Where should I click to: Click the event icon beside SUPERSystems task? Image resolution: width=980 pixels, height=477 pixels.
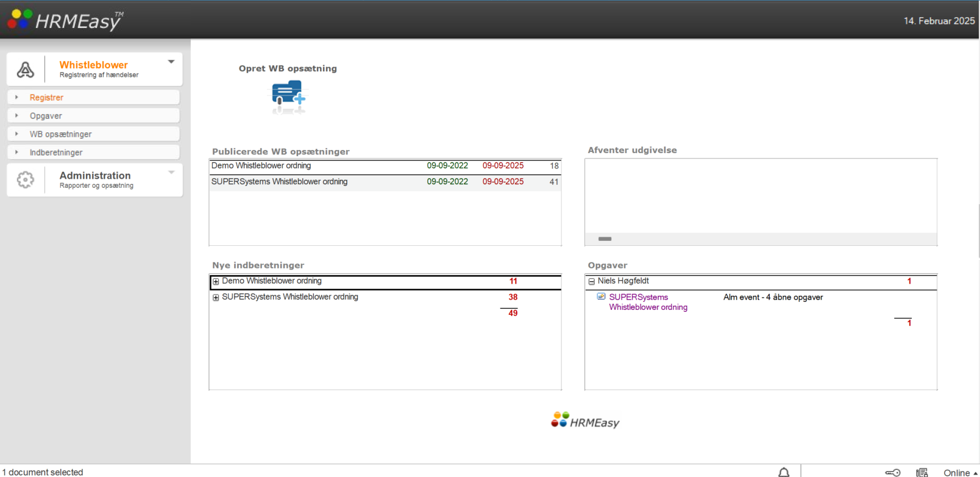(601, 296)
